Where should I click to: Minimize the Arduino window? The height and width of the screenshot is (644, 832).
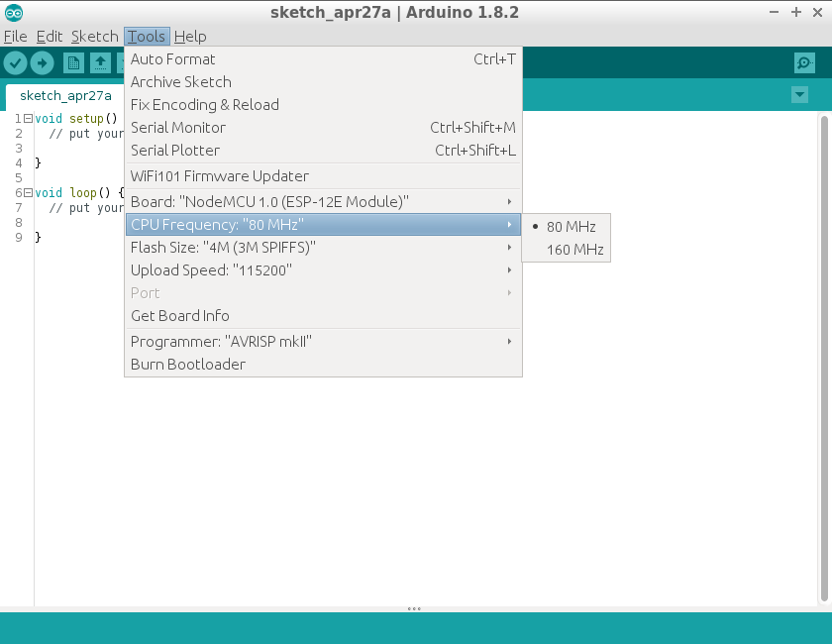coord(775,12)
